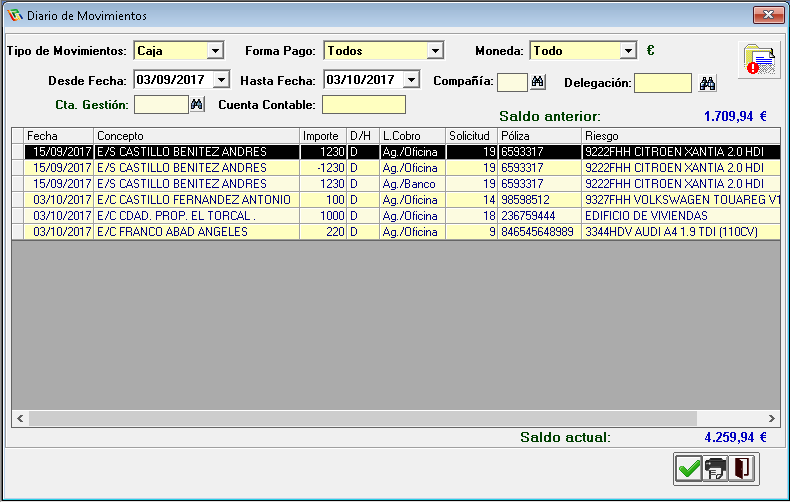
Task: Click the green checkmark accept button
Action: [x=689, y=469]
